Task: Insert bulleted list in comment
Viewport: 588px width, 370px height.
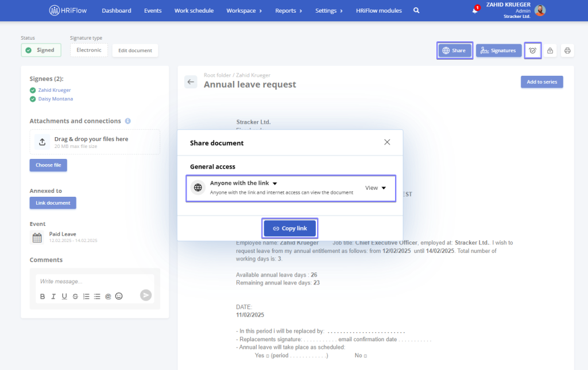Action: (x=97, y=296)
